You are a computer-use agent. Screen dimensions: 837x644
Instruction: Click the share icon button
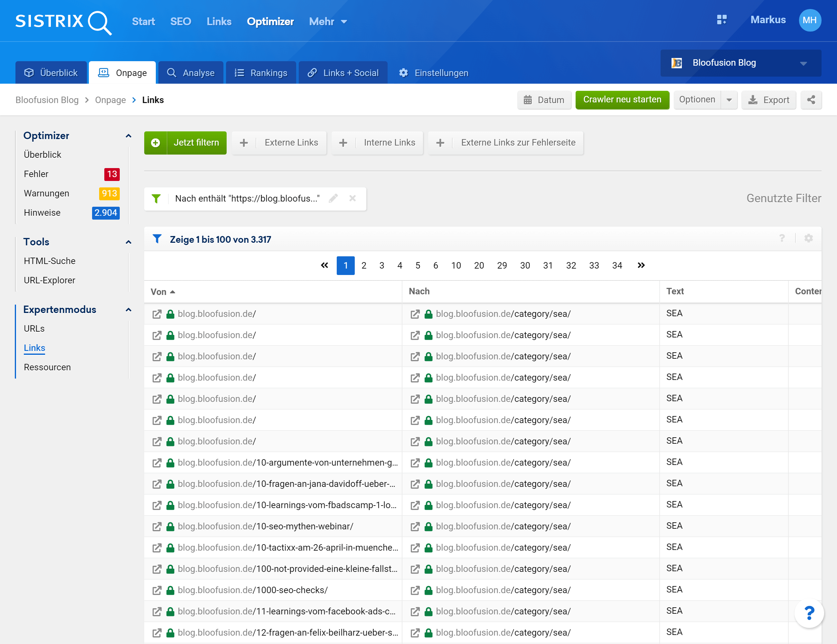811,100
